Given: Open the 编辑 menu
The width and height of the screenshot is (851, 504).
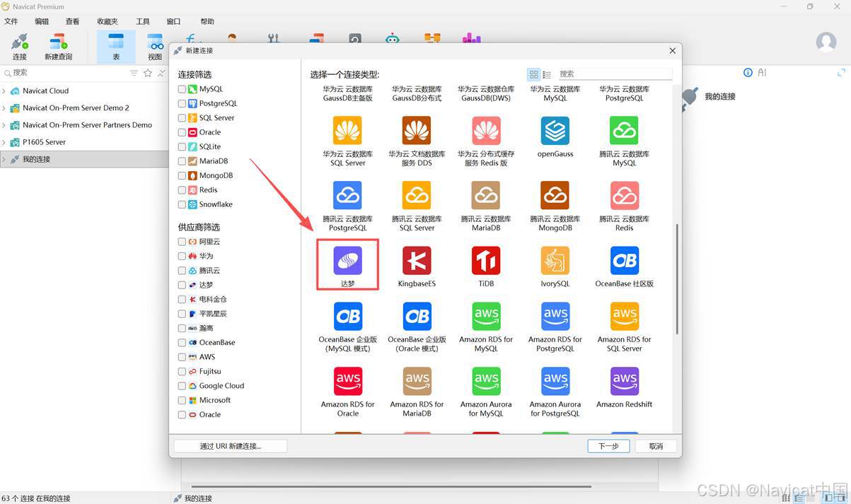Looking at the screenshot, I should [x=42, y=22].
